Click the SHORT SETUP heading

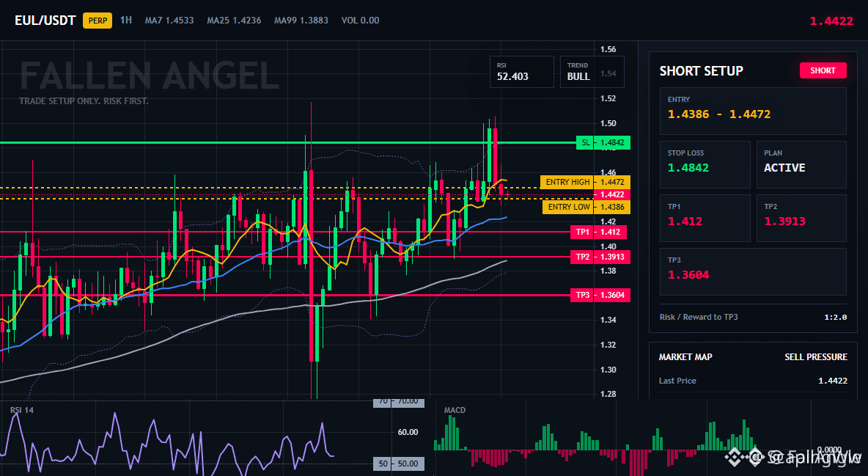coord(702,71)
